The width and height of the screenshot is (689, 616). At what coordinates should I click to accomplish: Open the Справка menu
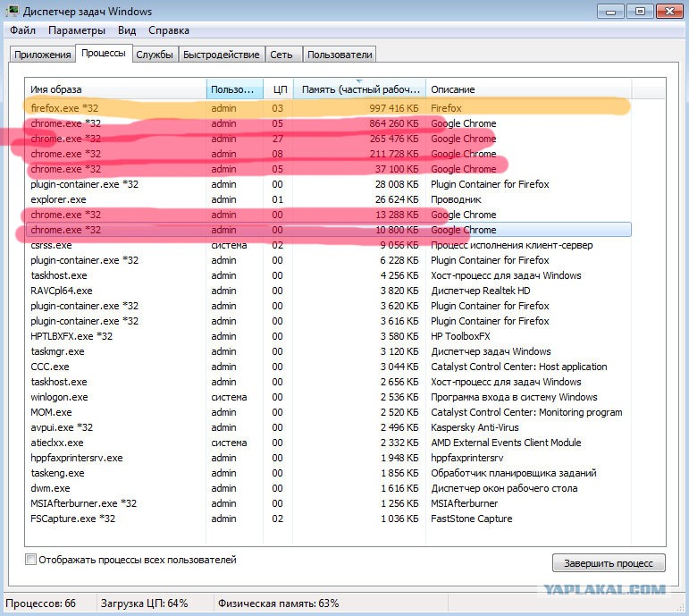pos(169,30)
